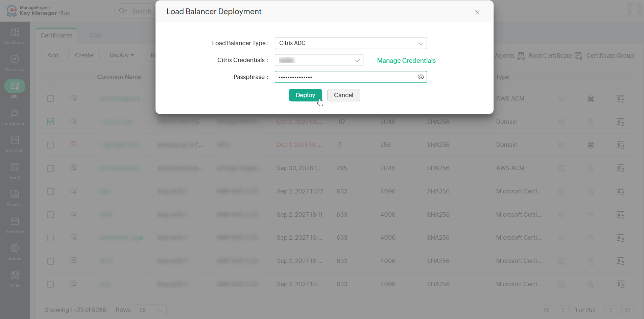Click the search magnifier icon
The width and height of the screenshot is (644, 319).
[x=122, y=11]
